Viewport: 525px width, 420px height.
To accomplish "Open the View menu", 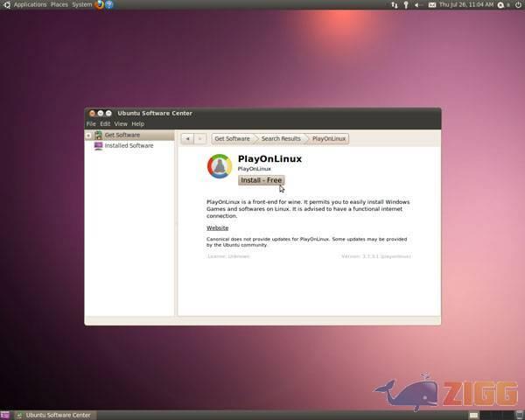I will click(121, 124).
